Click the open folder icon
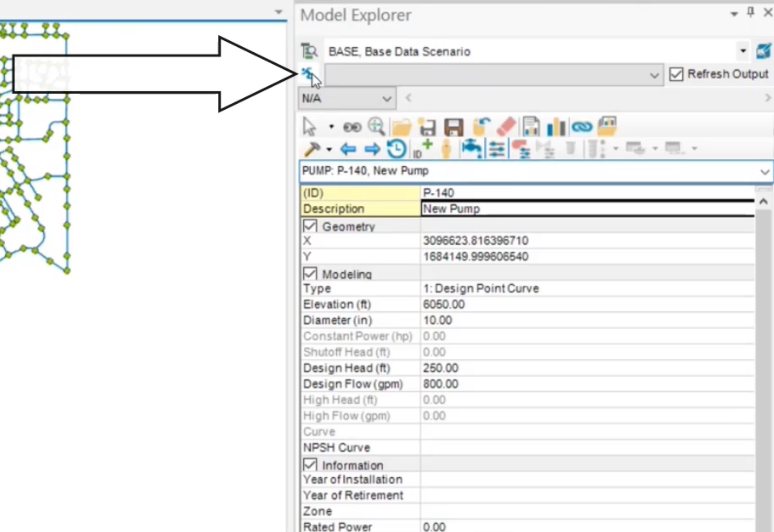The width and height of the screenshot is (774, 532). [x=401, y=127]
